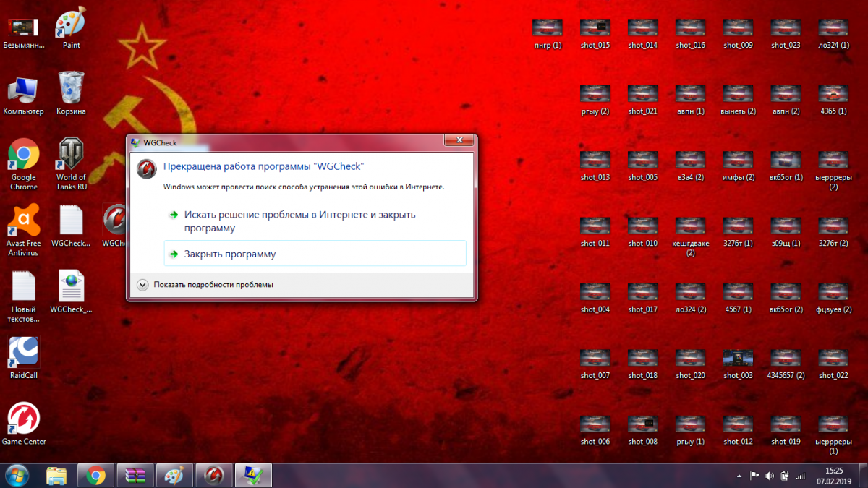Image resolution: width=868 pixels, height=488 pixels.
Task: Select the '4345657 (2)' thumbnail
Action: pyautogui.click(x=786, y=365)
